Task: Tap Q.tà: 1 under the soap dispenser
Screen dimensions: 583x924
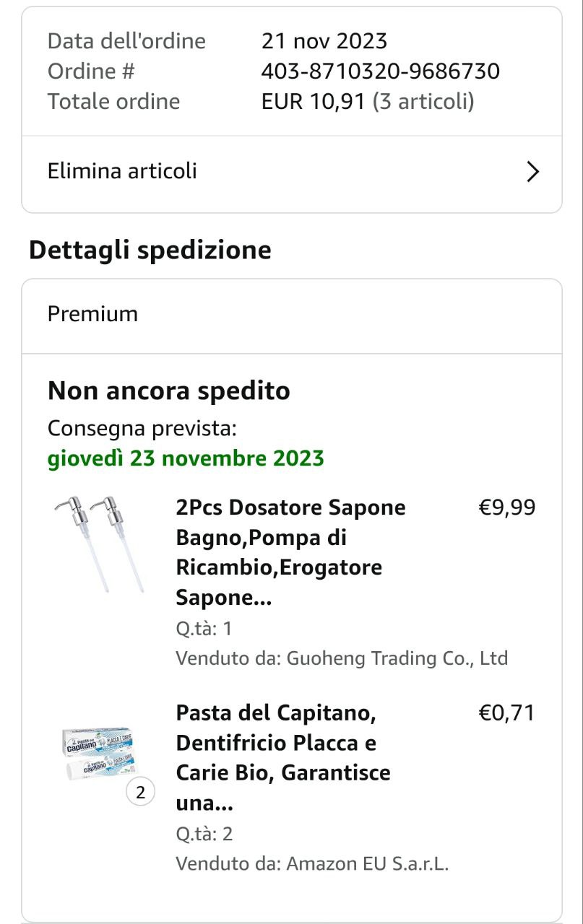Action: click(x=204, y=629)
